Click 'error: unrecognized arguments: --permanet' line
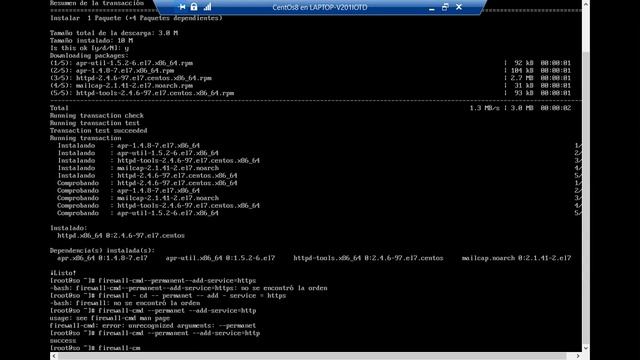Viewport: 640px width, 360px height. click(153, 326)
